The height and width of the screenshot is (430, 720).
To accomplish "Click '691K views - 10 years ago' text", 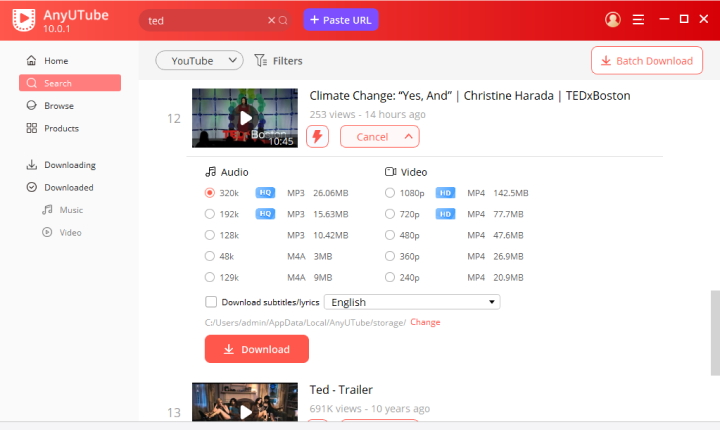I will [x=370, y=408].
